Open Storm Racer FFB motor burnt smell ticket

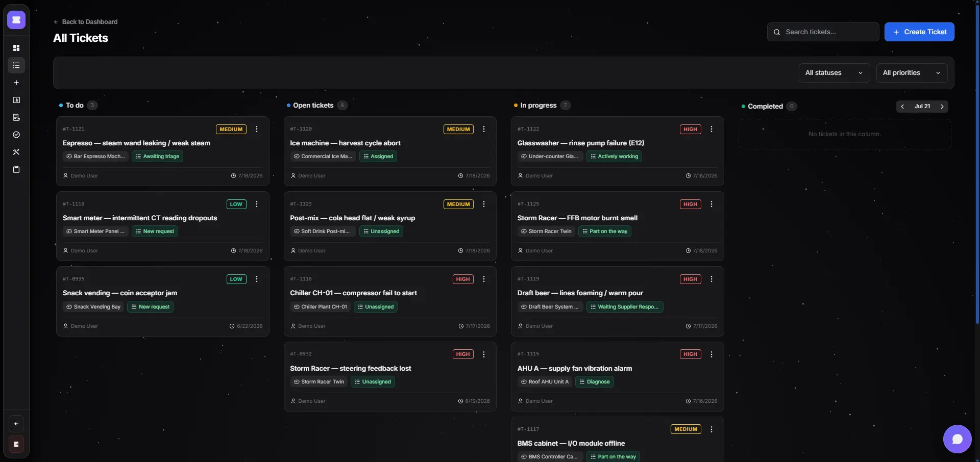577,218
